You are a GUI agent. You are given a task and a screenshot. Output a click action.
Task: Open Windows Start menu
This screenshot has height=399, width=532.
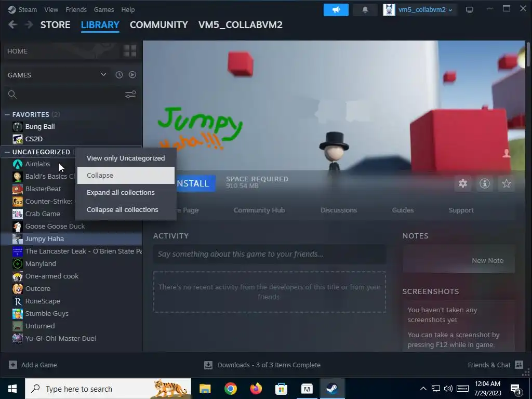tap(12, 389)
